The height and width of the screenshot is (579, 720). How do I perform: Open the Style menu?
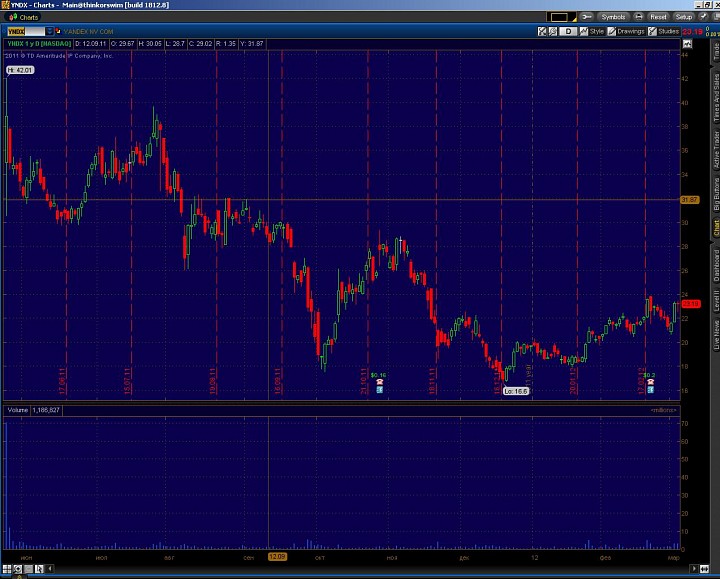point(592,31)
